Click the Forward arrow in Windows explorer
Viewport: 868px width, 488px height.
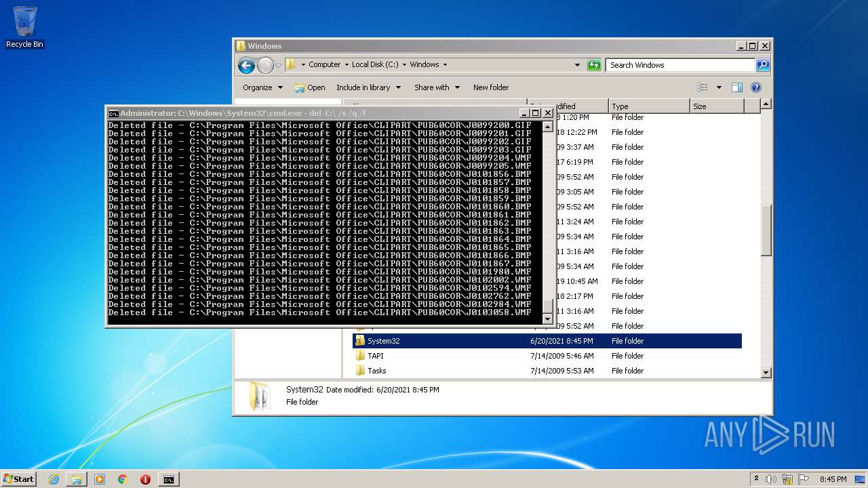[x=265, y=65]
